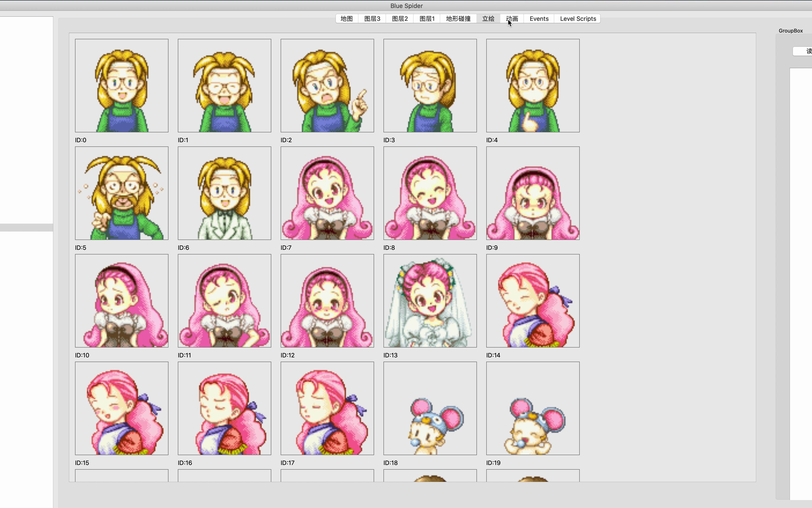812x508 pixels.
Task: Open the 图层3 tab
Action: [x=372, y=19]
